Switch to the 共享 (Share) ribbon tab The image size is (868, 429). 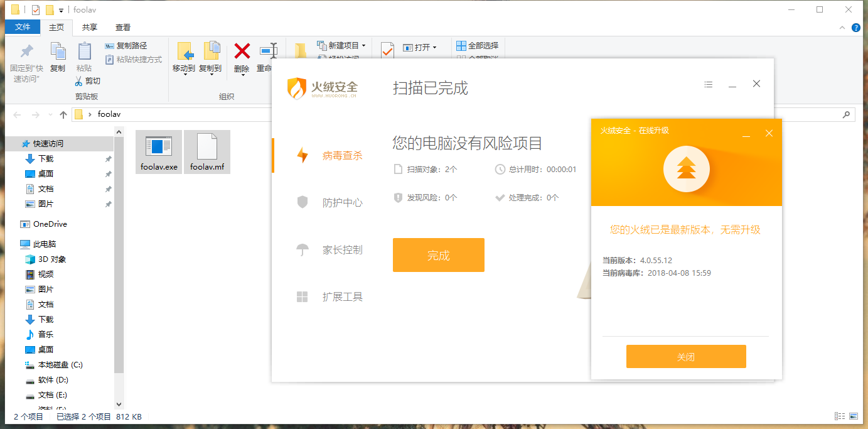coord(90,27)
